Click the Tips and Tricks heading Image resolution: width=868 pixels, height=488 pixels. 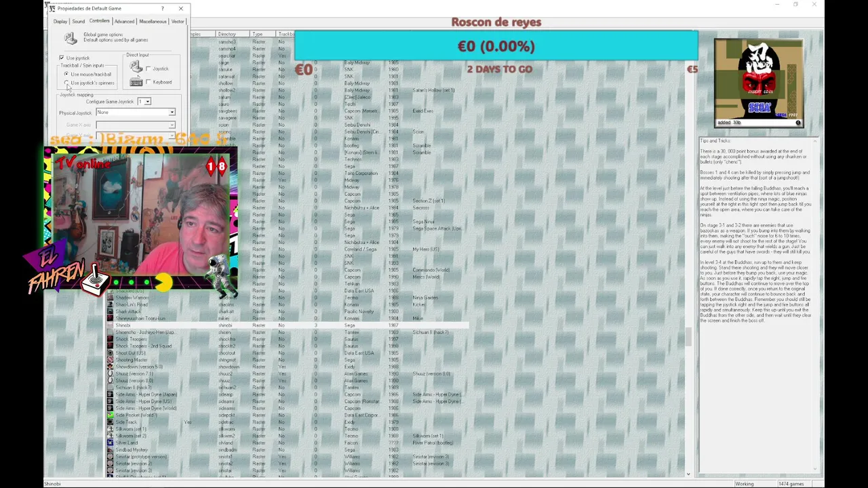[715, 141]
